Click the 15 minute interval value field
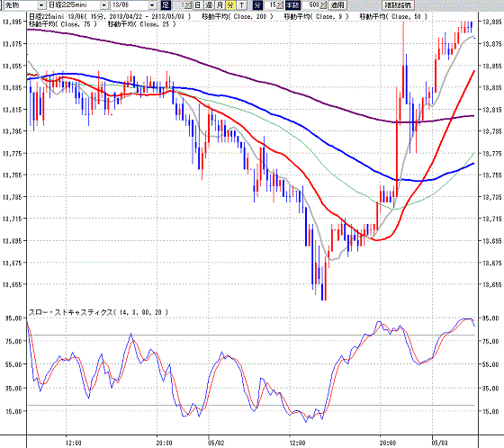 270,5
